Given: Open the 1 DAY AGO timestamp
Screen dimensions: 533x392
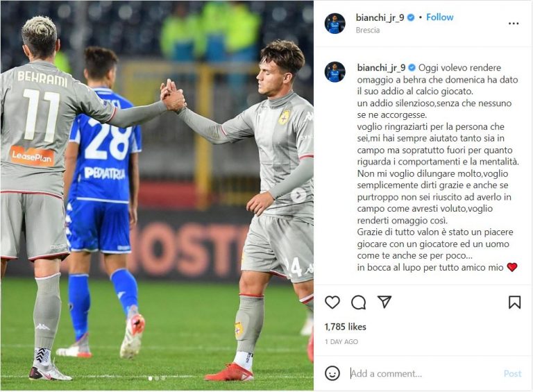Looking at the screenshot, I should (341, 342).
